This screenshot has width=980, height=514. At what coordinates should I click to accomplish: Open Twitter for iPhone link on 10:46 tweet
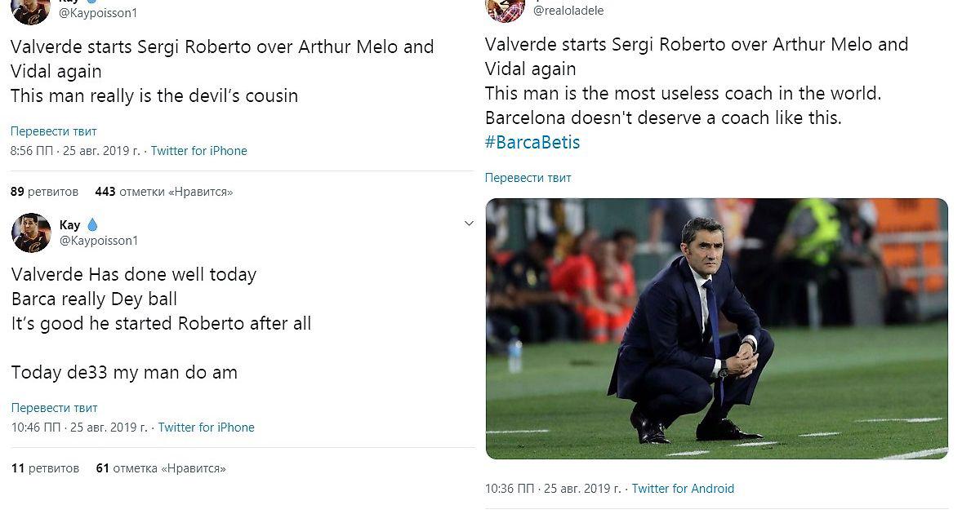pos(206,428)
